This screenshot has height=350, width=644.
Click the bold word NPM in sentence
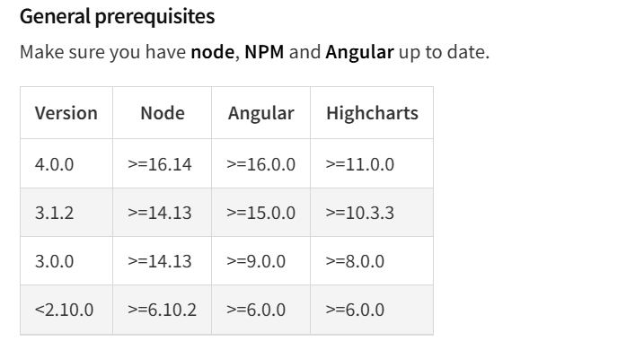point(264,52)
